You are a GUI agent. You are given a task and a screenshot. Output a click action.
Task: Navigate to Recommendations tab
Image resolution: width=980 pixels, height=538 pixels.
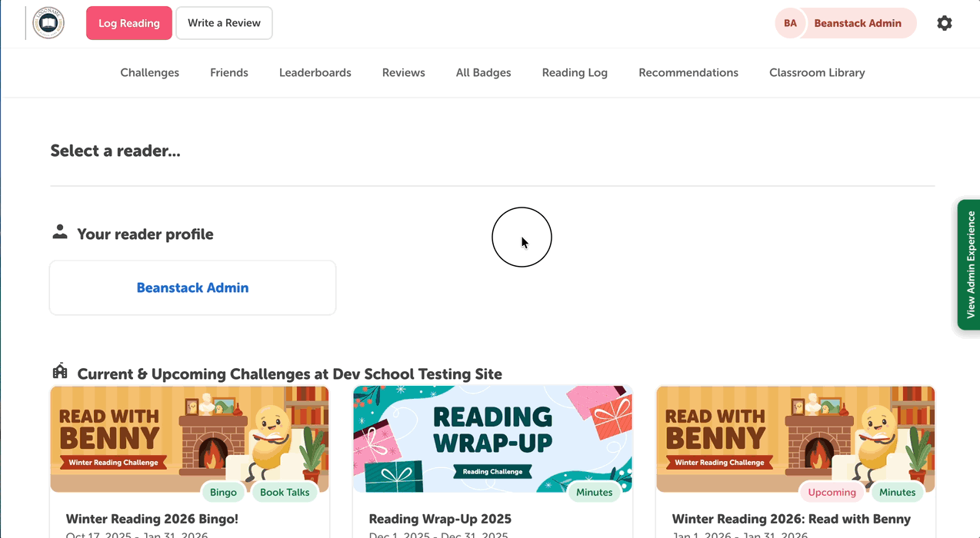click(688, 73)
